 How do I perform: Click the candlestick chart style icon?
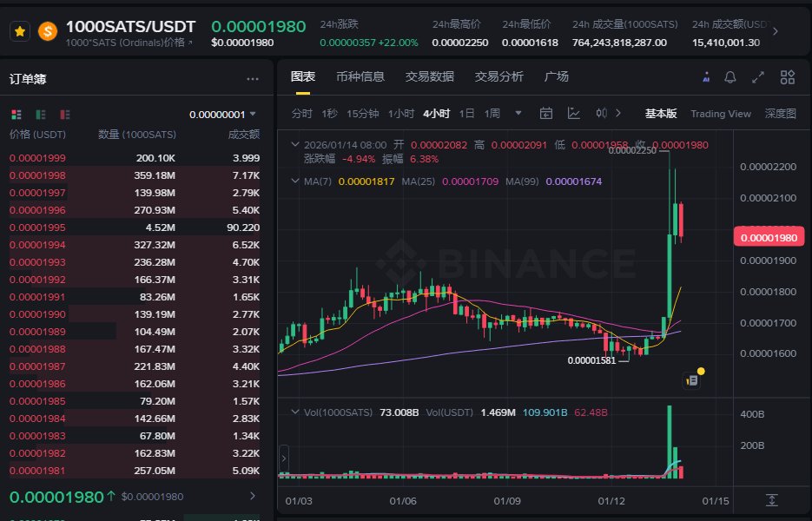point(601,113)
